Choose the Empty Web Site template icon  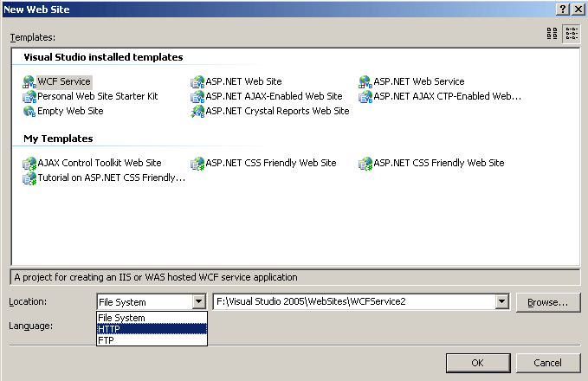point(30,112)
